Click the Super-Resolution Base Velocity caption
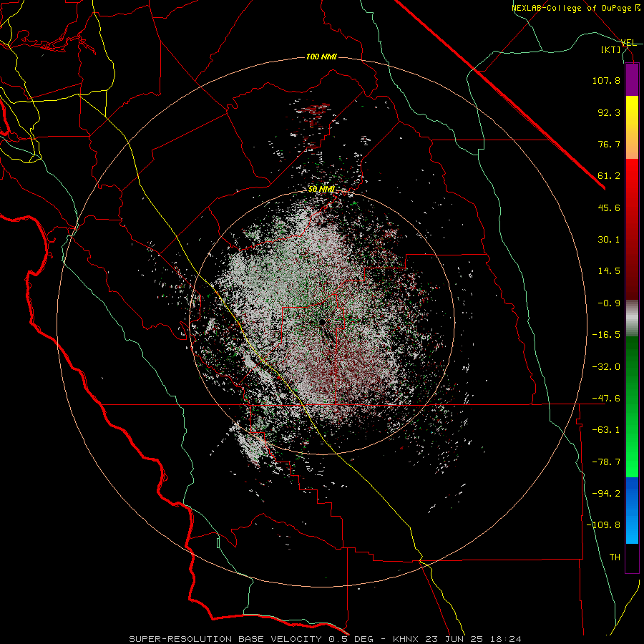The height and width of the screenshot is (644, 644). tap(325, 639)
